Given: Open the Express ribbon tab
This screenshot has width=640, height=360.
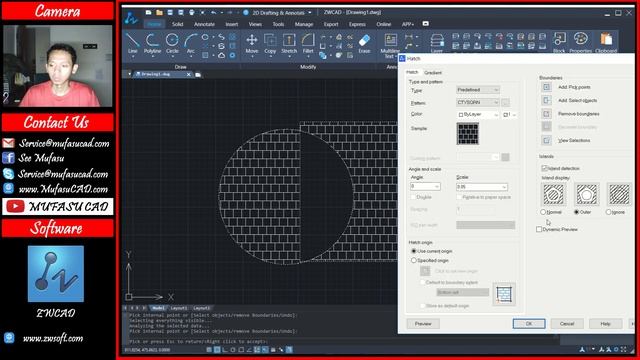Looking at the screenshot, I should pos(357,24).
